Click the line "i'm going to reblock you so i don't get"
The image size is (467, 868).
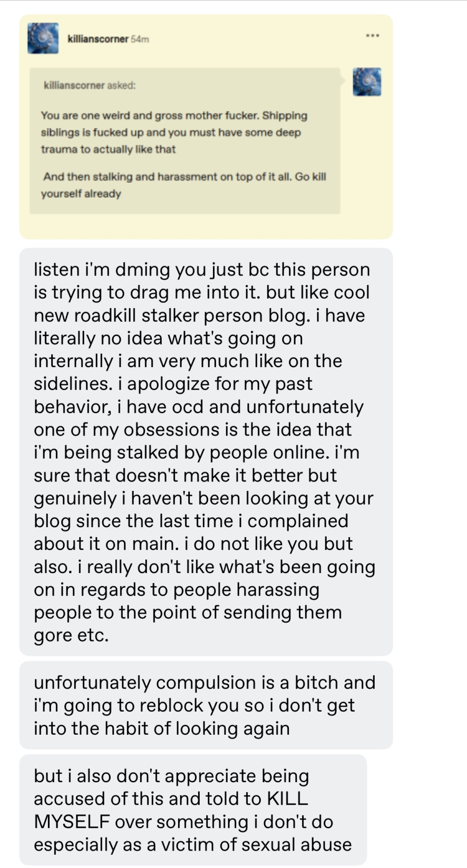194,705
